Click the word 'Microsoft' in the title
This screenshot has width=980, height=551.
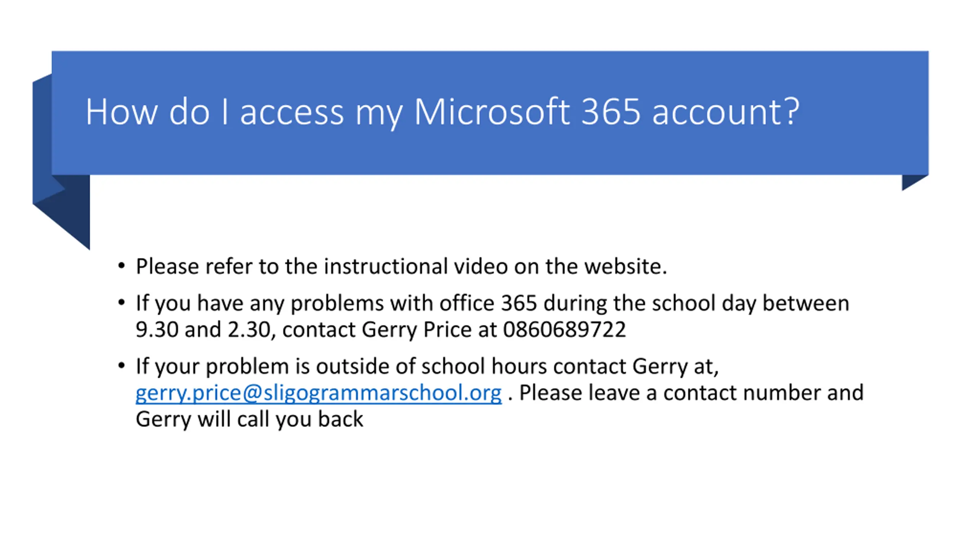(492, 112)
